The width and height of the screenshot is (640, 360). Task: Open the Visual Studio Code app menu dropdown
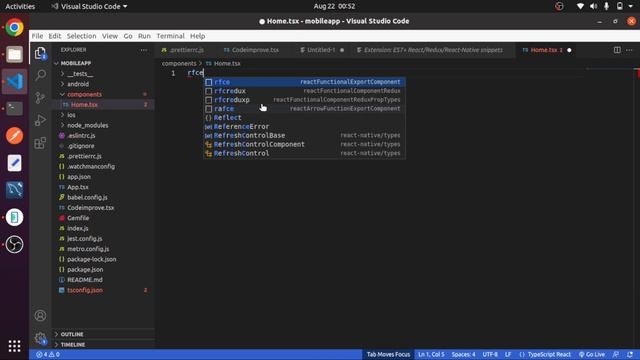coord(90,6)
